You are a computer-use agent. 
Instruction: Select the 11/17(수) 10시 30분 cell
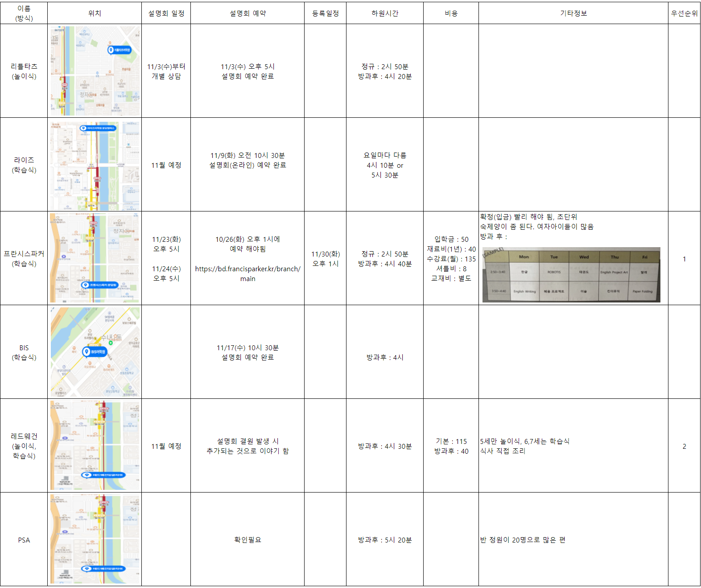(x=247, y=352)
